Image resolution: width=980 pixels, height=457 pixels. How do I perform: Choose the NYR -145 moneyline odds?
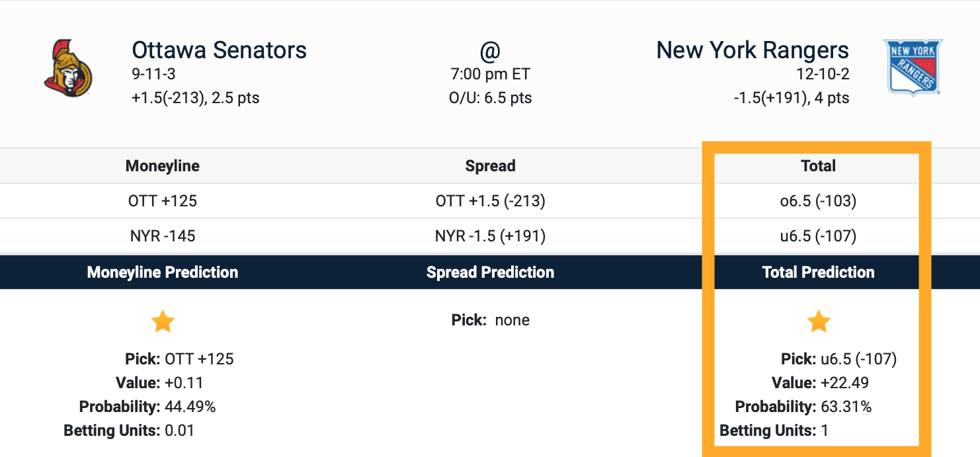click(x=163, y=236)
